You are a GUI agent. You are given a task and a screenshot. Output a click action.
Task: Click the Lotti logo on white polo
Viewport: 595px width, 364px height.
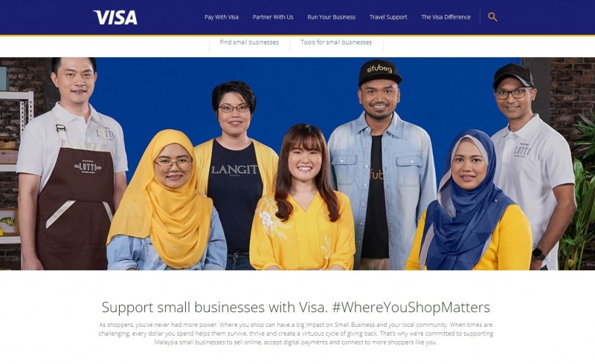pos(522,150)
